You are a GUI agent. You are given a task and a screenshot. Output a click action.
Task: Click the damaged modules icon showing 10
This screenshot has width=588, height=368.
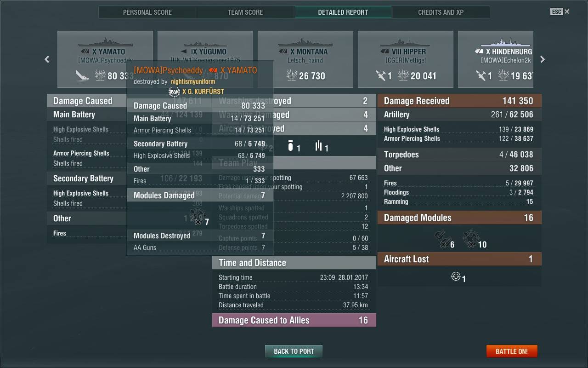point(470,238)
